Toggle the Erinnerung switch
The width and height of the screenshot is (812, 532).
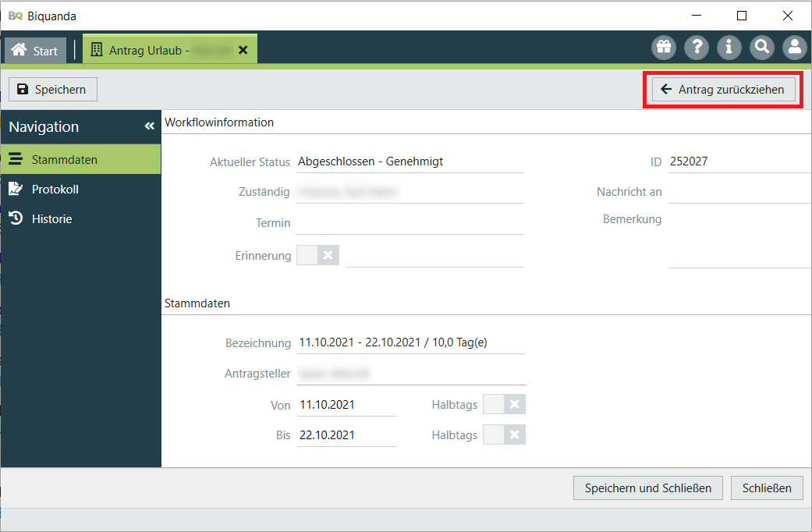[x=317, y=255]
